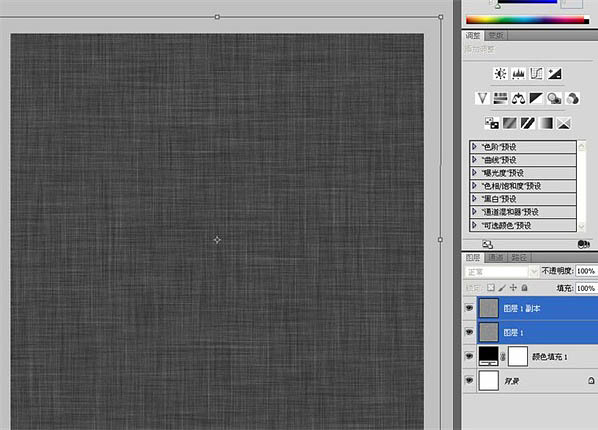The image size is (598, 430).
Task: Switch to the 通道 tab
Action: (496, 258)
